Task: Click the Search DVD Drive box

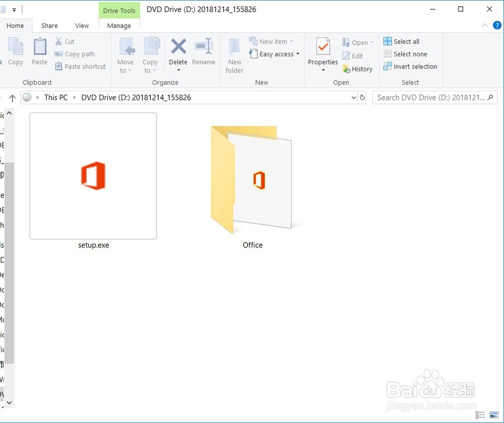Action: (434, 98)
